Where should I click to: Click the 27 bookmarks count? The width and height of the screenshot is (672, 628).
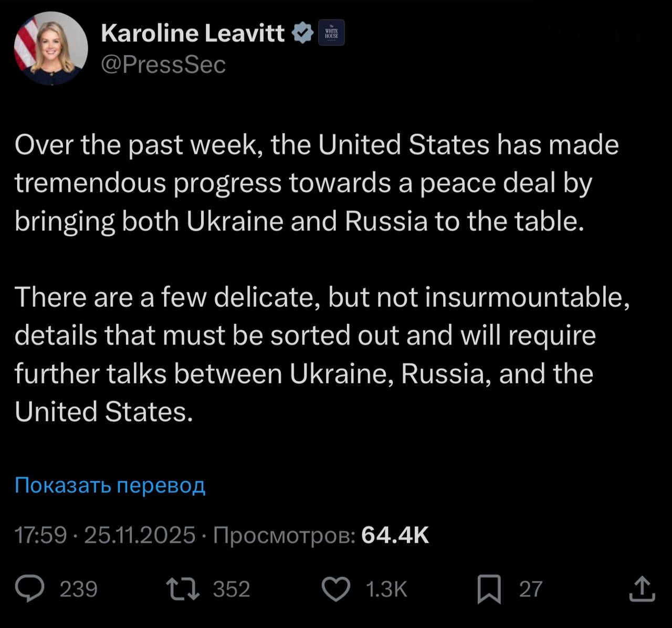(x=530, y=589)
